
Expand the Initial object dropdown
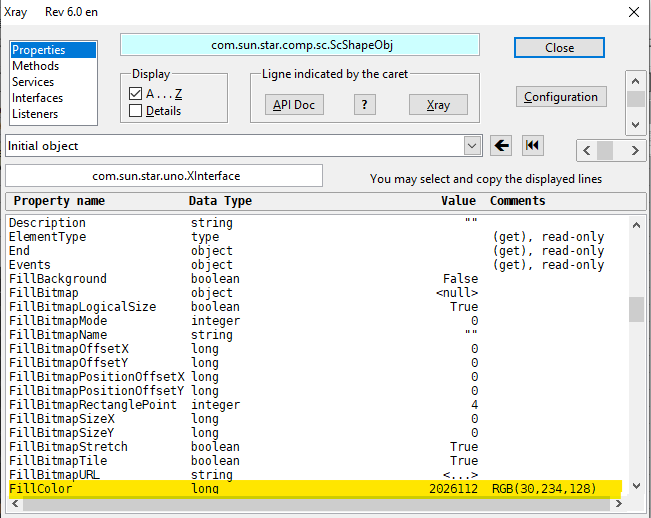(x=473, y=146)
